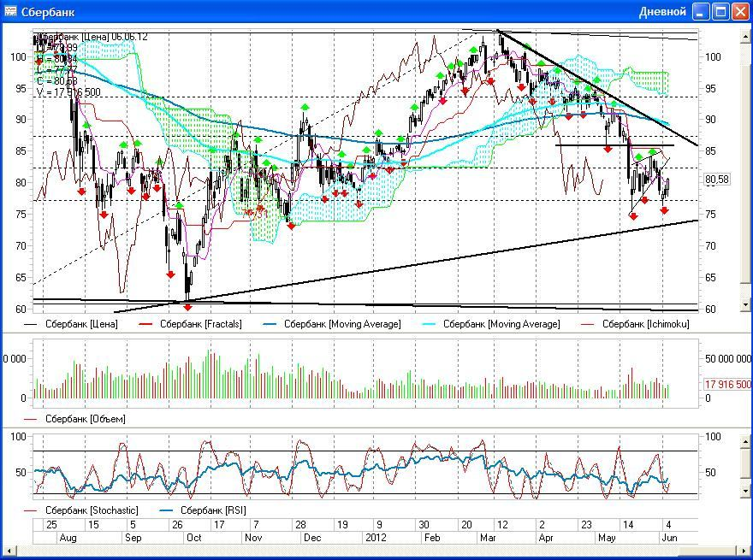Click the Jun month label on time axis

tap(670, 538)
